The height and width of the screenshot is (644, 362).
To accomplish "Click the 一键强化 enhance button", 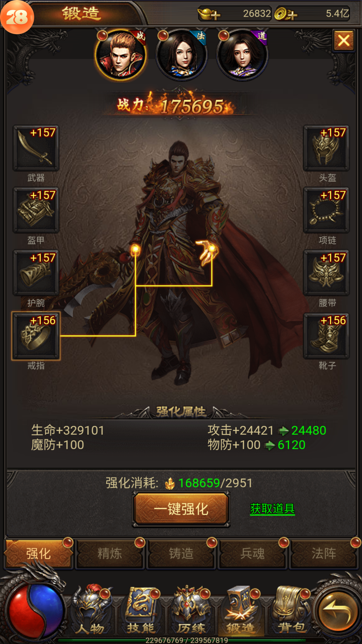I will (181, 509).
